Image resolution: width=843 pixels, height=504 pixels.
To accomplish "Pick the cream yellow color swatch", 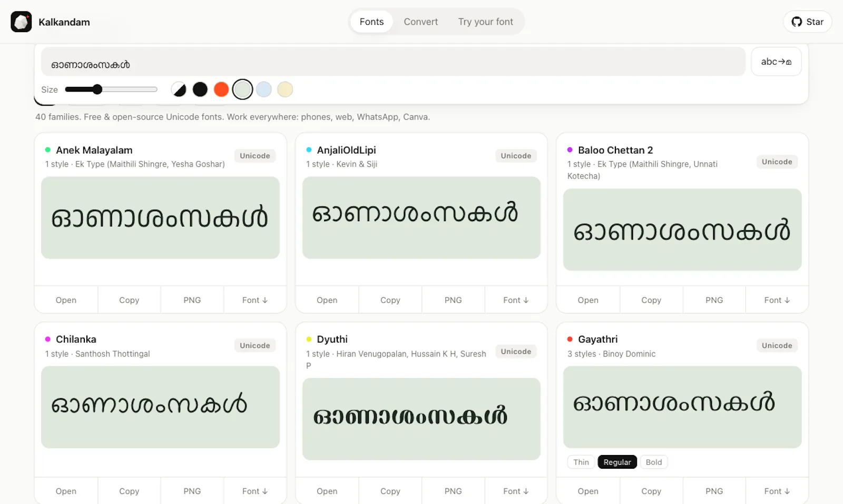I will [285, 90].
